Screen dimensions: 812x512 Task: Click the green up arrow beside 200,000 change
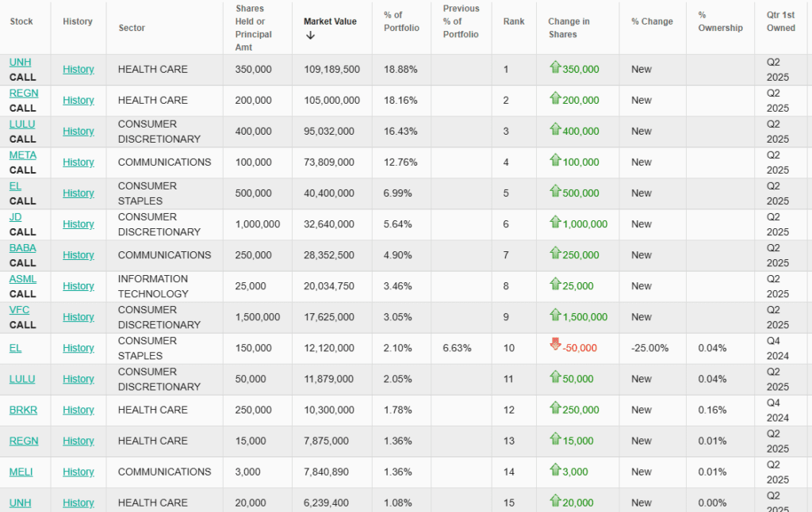click(555, 98)
